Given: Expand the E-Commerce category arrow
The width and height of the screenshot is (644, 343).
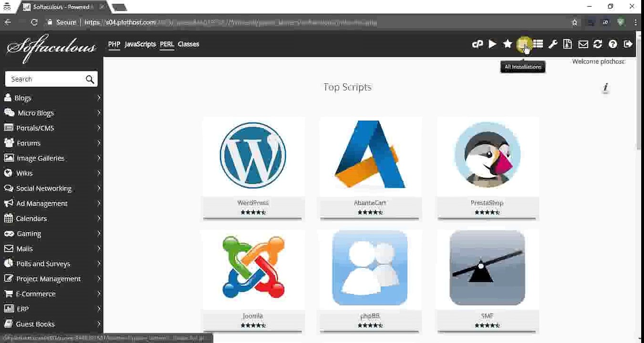Looking at the screenshot, I should click(99, 294).
